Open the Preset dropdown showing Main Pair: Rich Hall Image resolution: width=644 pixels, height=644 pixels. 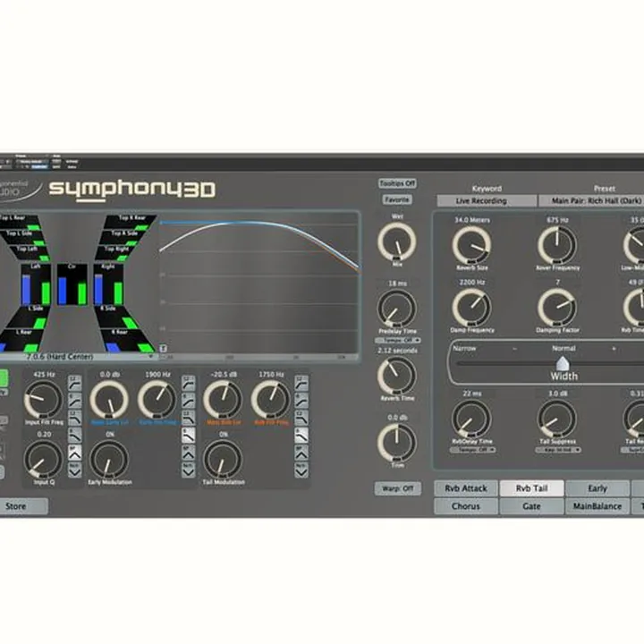[x=591, y=201]
